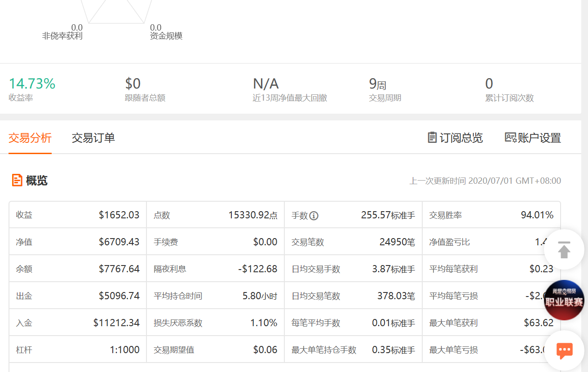Click the 余额 value $7767.64

119,269
